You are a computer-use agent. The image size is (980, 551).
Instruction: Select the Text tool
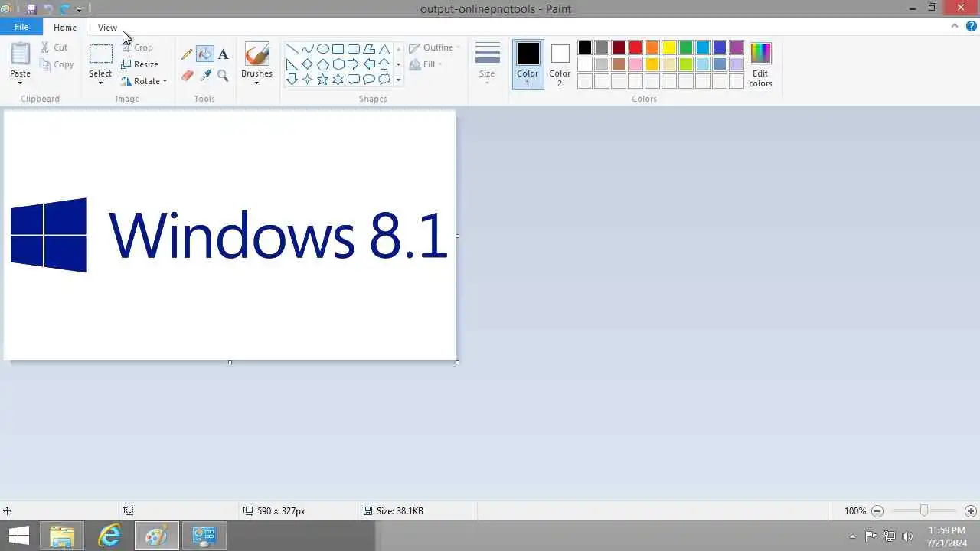(x=223, y=54)
